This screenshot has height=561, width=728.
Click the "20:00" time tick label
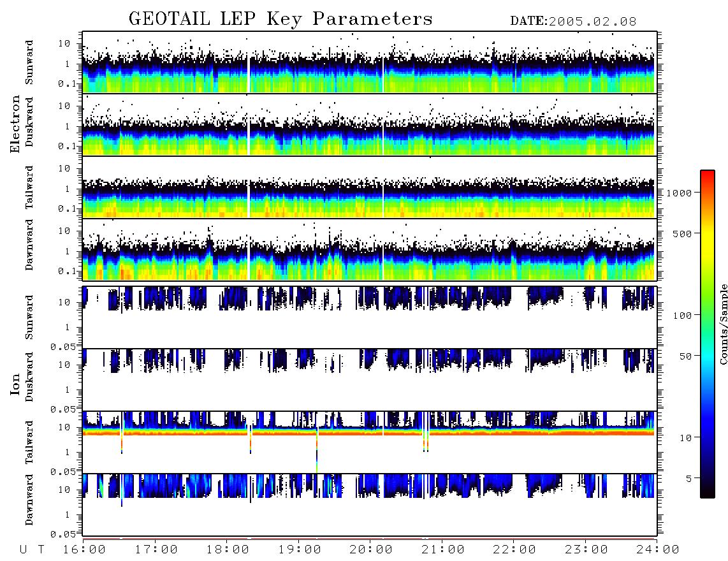click(372, 550)
